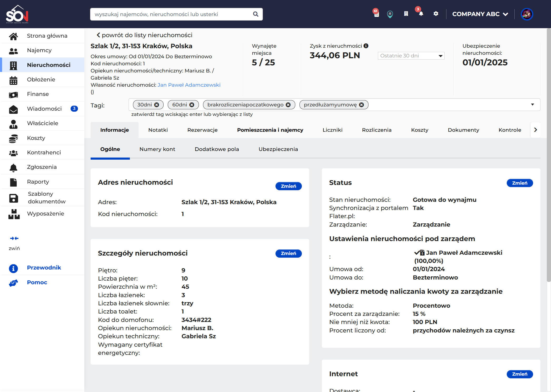Expand the tags list dropdown arrow

533,105
